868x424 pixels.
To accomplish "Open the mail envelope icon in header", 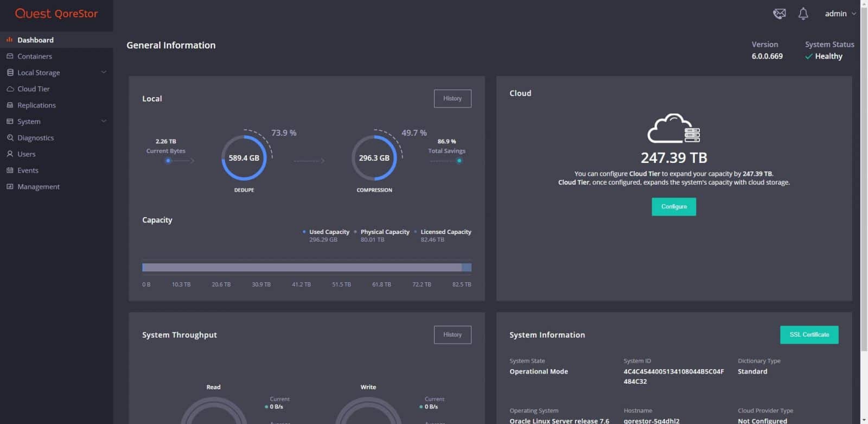I will pyautogui.click(x=779, y=14).
